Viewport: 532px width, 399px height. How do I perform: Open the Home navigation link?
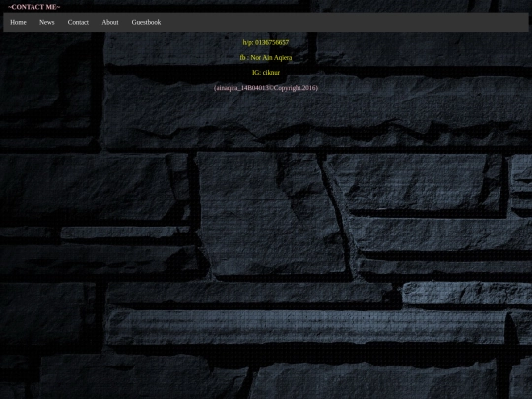coord(18,22)
